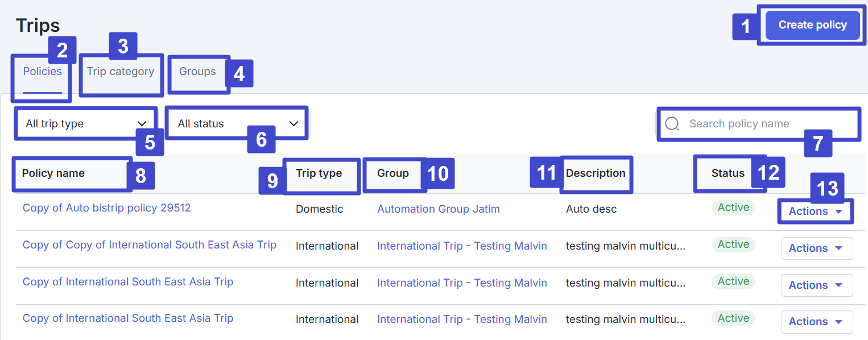Open the Trip category tab
The image size is (868, 340).
click(x=121, y=72)
